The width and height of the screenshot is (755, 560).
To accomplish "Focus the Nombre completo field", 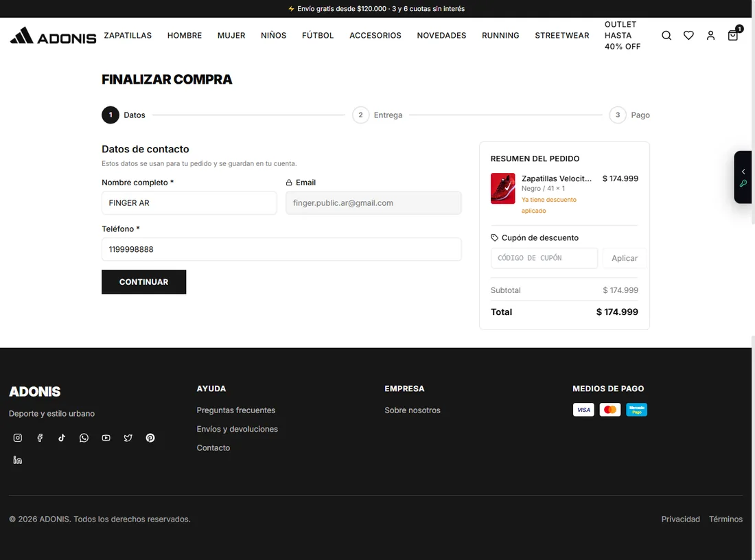I will coord(189,202).
